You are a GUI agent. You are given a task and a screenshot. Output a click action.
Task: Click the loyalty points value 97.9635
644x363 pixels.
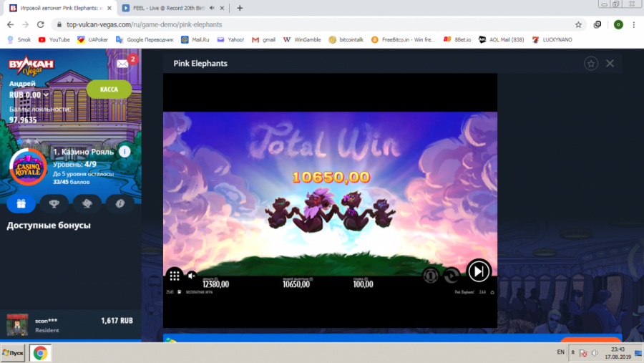coord(23,120)
